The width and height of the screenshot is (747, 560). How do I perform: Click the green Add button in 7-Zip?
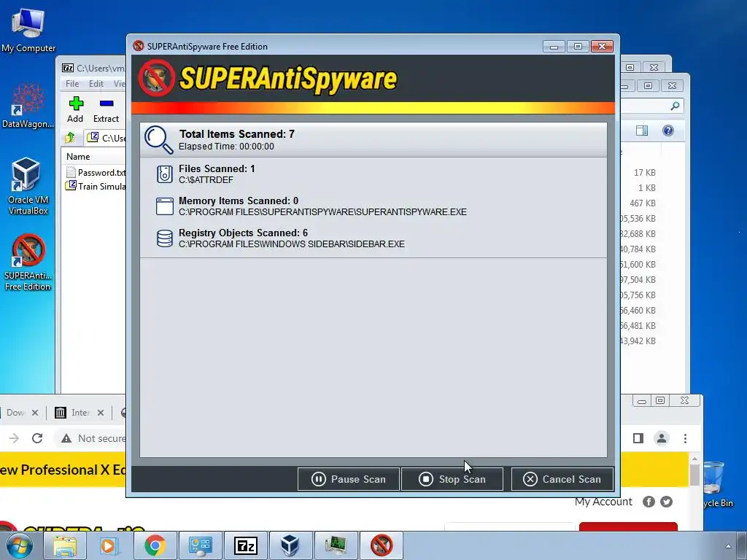point(75,109)
